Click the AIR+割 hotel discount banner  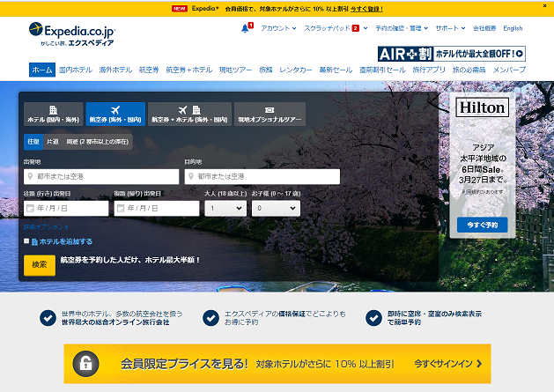pyautogui.click(x=452, y=54)
